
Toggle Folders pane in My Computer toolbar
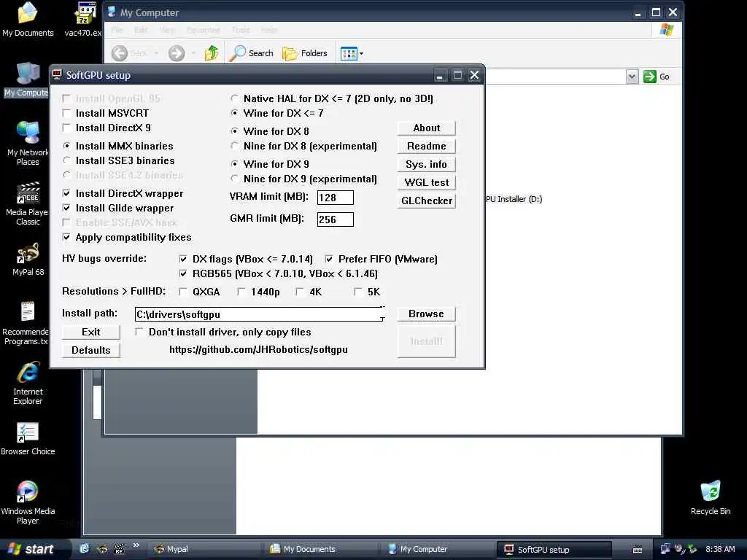(x=305, y=53)
